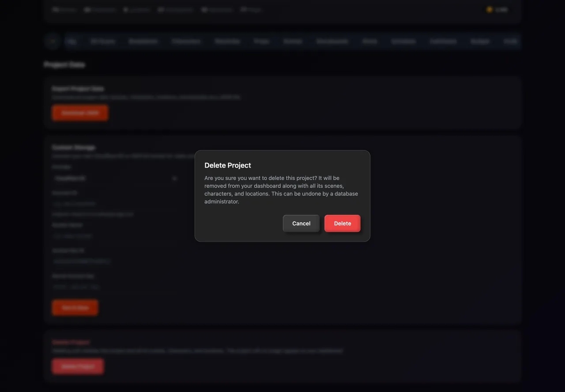Confirm deletion with the red Delete button

coord(342,223)
